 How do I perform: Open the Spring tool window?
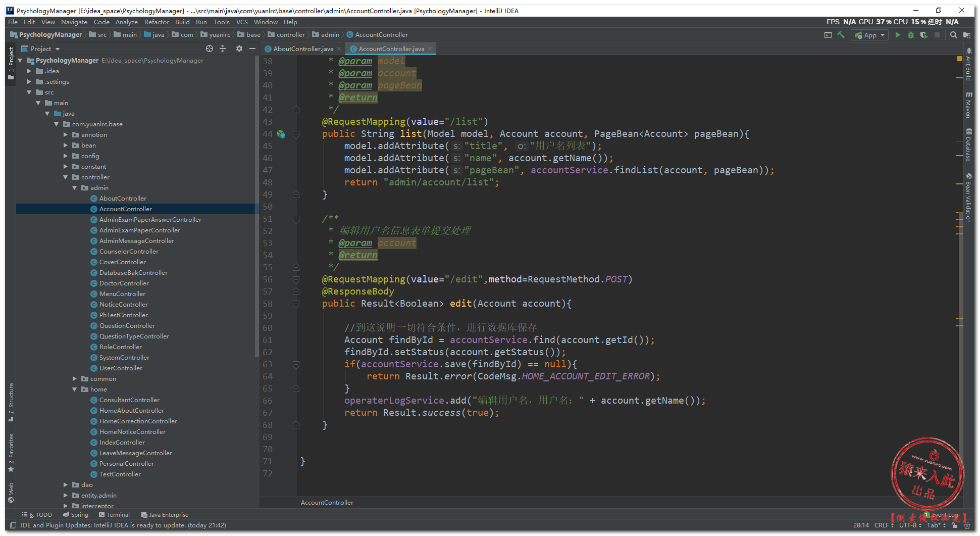[x=76, y=515]
